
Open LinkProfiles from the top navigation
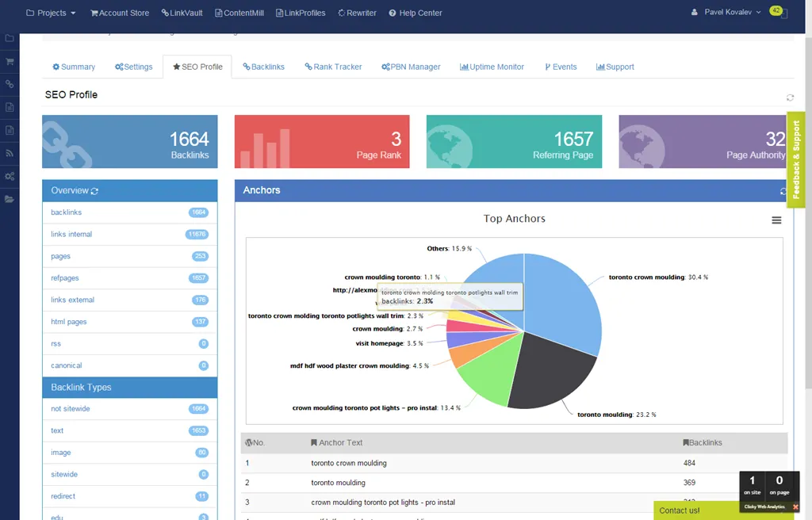pyautogui.click(x=301, y=13)
